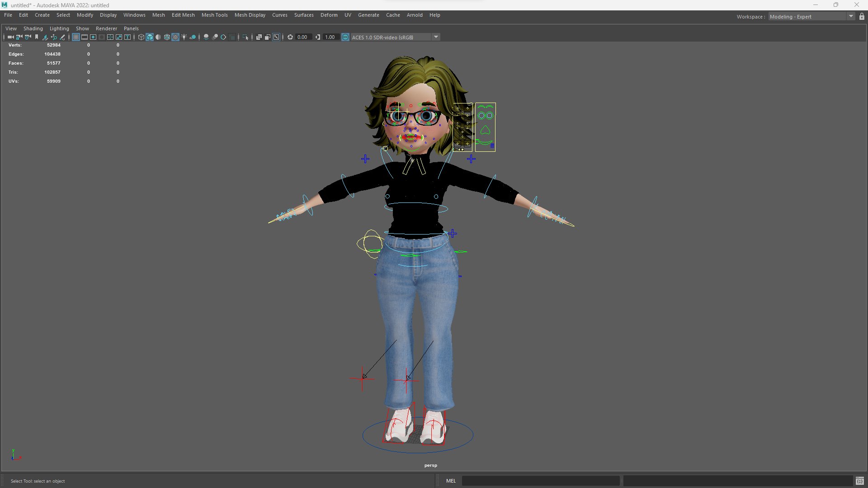
Task: Open Camera Attributes from panel toolbar
Action: [x=28, y=37]
